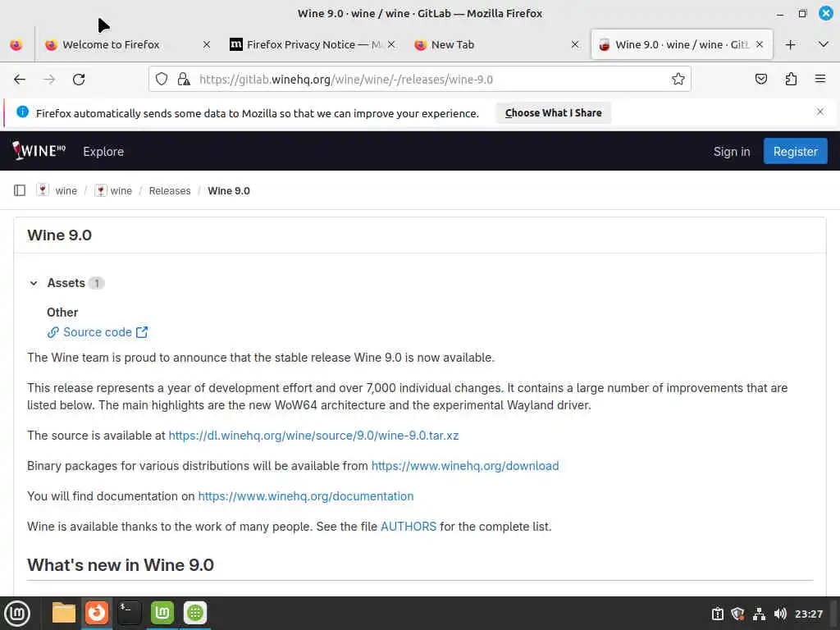Dismiss the Firefox data notification bar

[x=820, y=112]
